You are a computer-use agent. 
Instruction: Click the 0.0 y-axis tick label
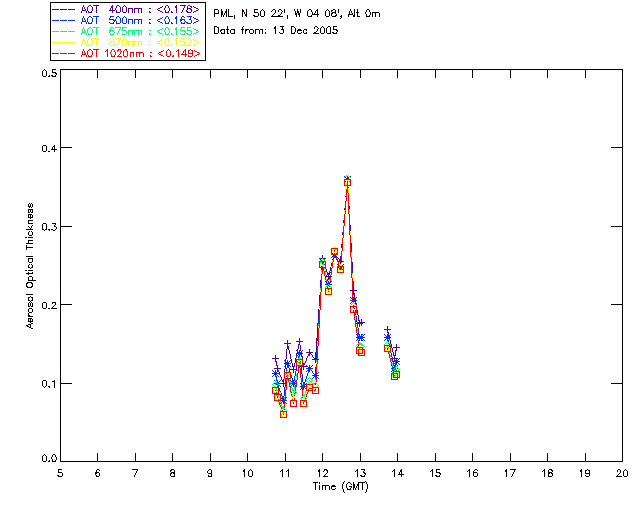[49, 459]
